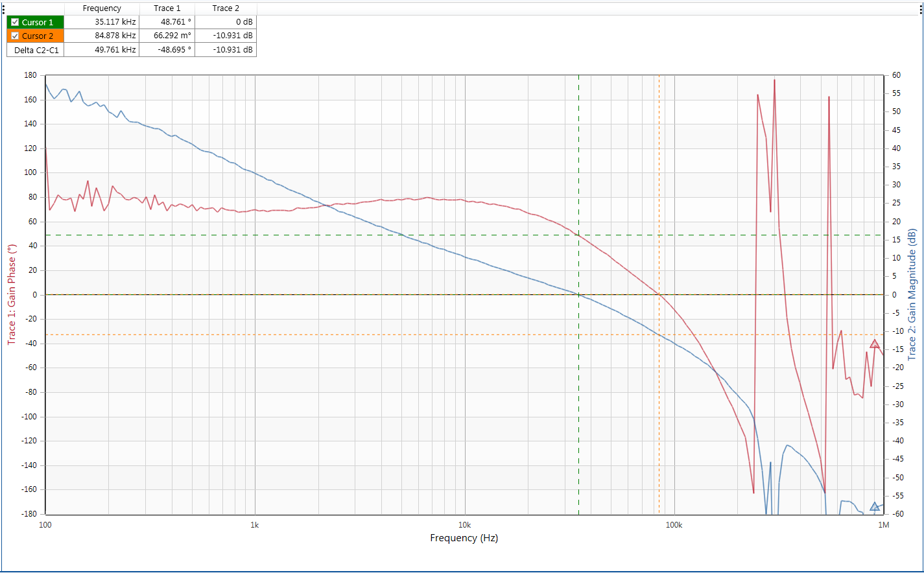Click the 100k tick on frequency axis
This screenshot has height=573, width=924.
coord(674,525)
